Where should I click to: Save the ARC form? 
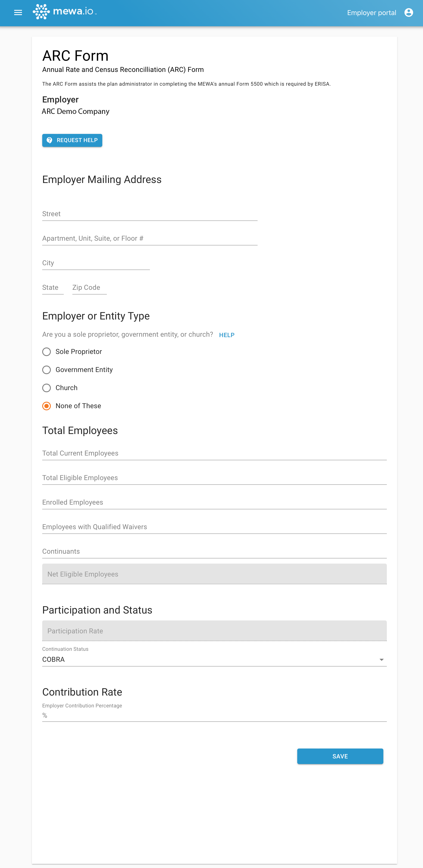click(x=340, y=756)
